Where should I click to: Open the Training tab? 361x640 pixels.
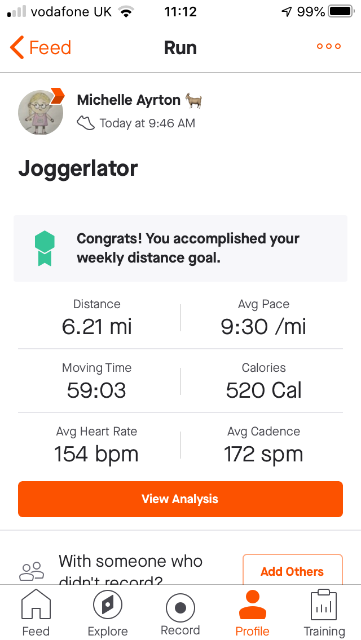pyautogui.click(x=324, y=612)
